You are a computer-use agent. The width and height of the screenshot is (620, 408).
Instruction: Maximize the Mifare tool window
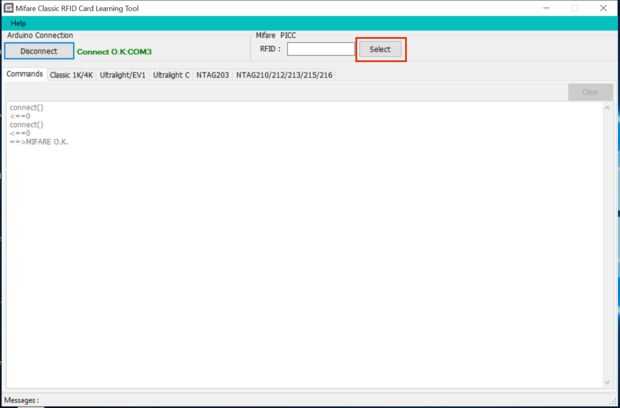click(x=575, y=8)
